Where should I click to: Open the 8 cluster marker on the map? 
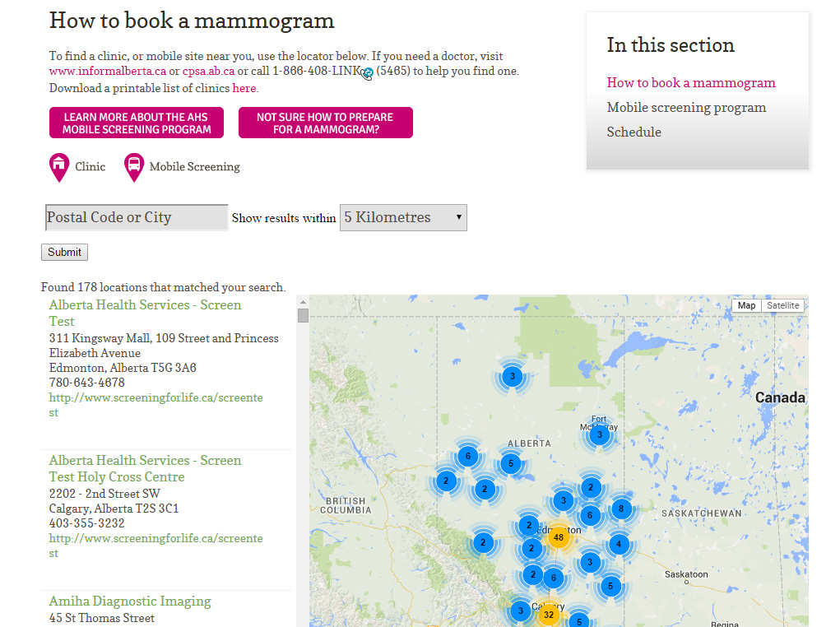[x=621, y=509]
